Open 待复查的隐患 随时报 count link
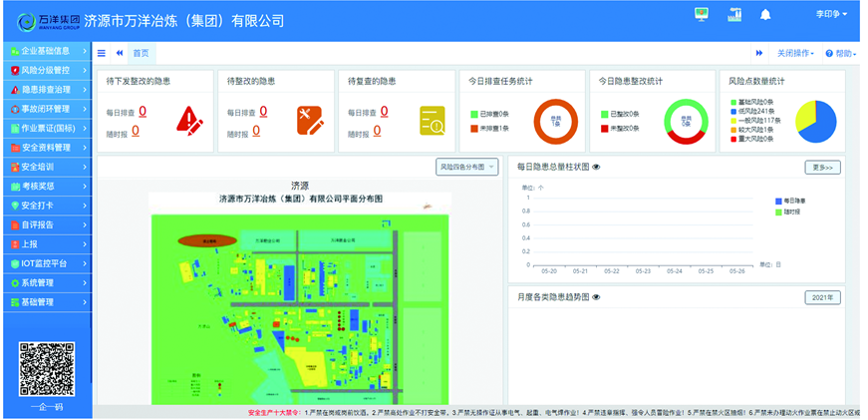This screenshot has width=868, height=420. point(377,132)
